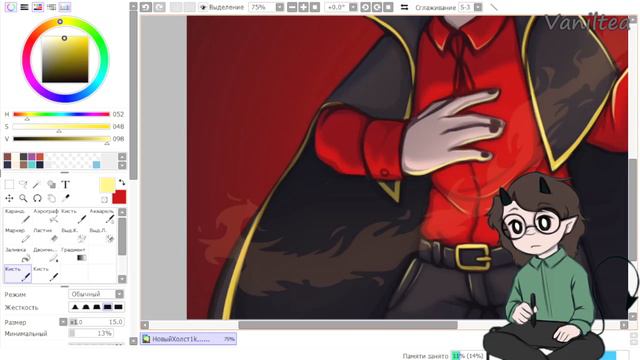Image resolution: width=640 pixels, height=360 pixels.
Task: Choose the Выд.Л selection eraser
Action: (x=102, y=235)
